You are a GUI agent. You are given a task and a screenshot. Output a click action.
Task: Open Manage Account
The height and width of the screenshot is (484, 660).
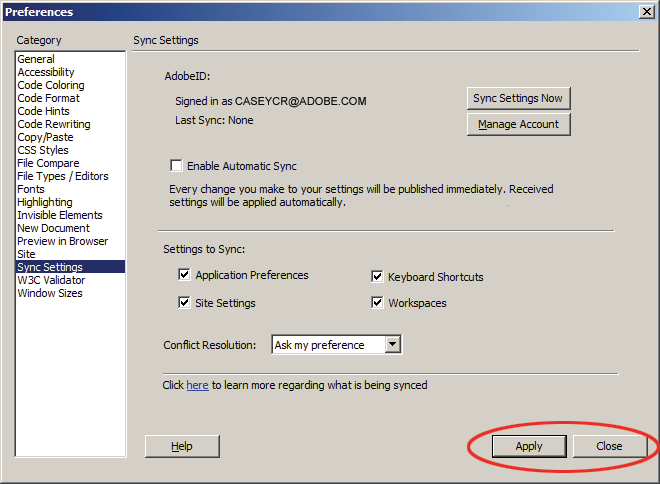point(519,124)
